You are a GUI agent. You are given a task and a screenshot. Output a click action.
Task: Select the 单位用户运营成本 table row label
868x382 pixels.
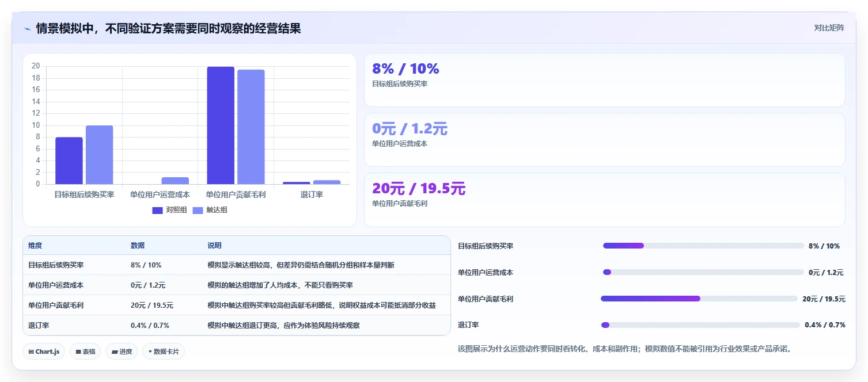pos(56,285)
